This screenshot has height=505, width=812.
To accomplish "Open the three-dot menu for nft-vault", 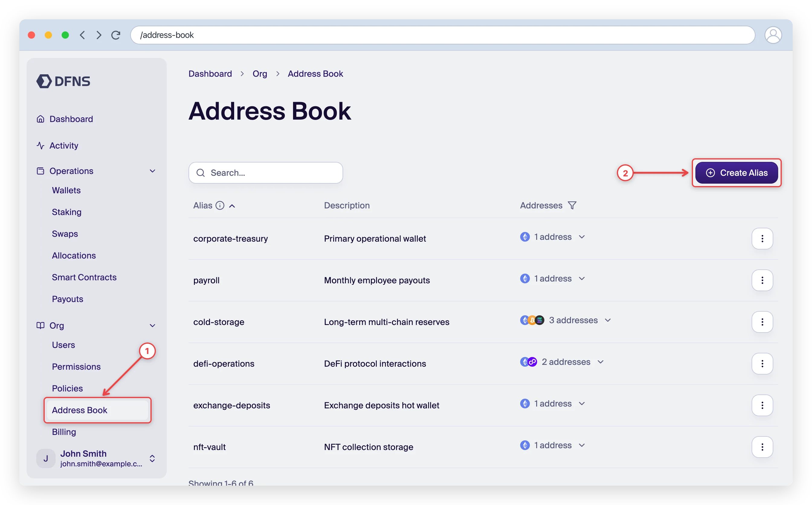I will coord(762,447).
